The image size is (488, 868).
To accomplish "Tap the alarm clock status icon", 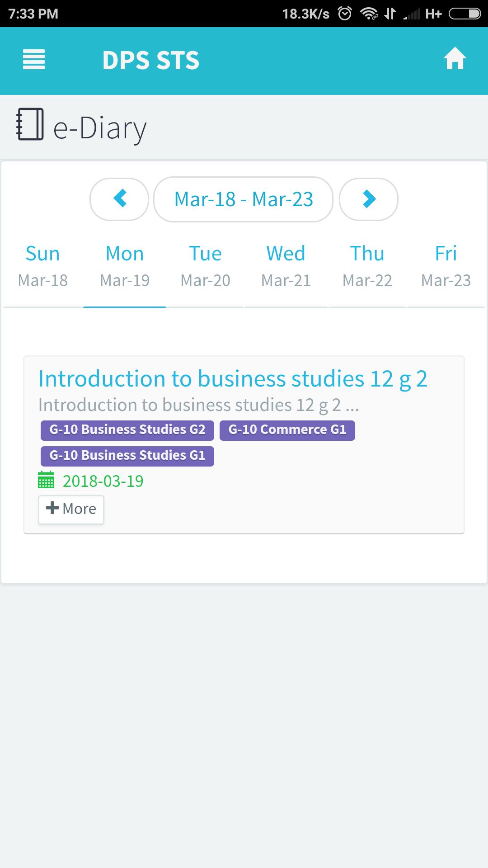I will (x=345, y=14).
